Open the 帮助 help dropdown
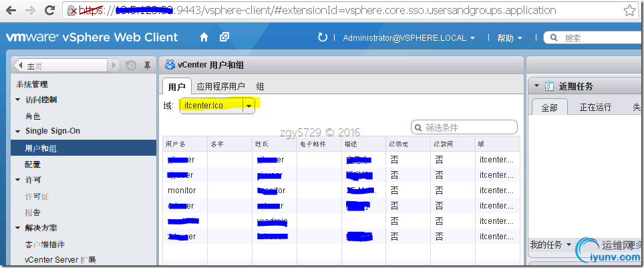The image size is (644, 268). [x=510, y=38]
